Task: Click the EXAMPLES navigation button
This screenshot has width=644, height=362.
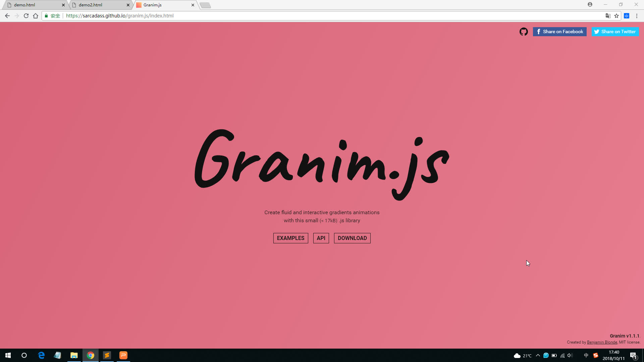Action: (x=290, y=238)
